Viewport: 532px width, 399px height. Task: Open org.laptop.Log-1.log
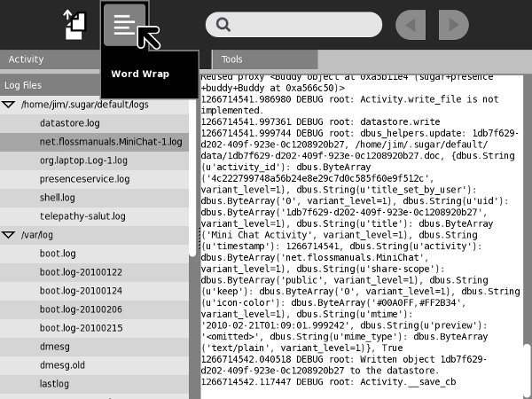84,160
